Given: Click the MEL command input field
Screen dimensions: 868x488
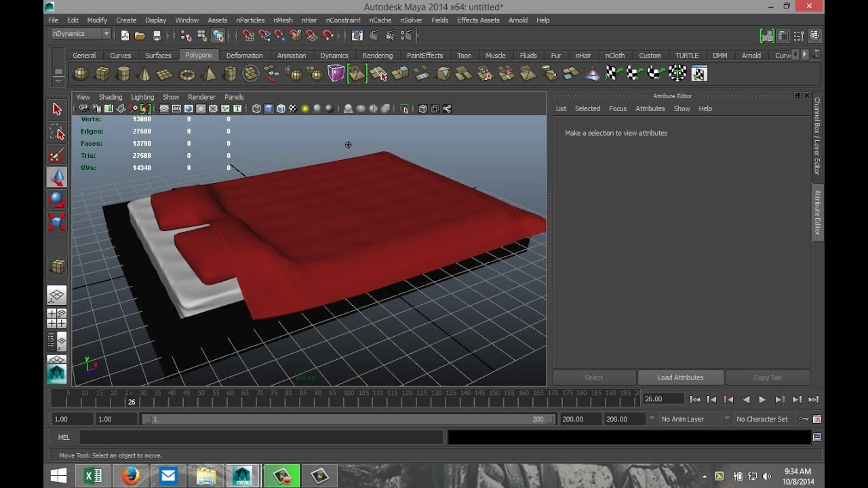Looking at the screenshot, I should (262, 438).
